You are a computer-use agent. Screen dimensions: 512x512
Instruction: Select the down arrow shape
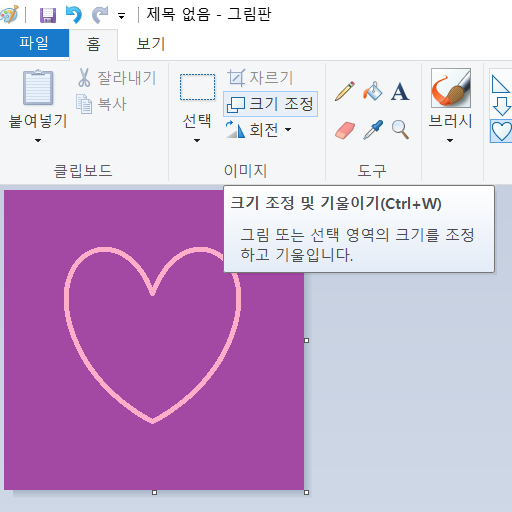click(501, 106)
